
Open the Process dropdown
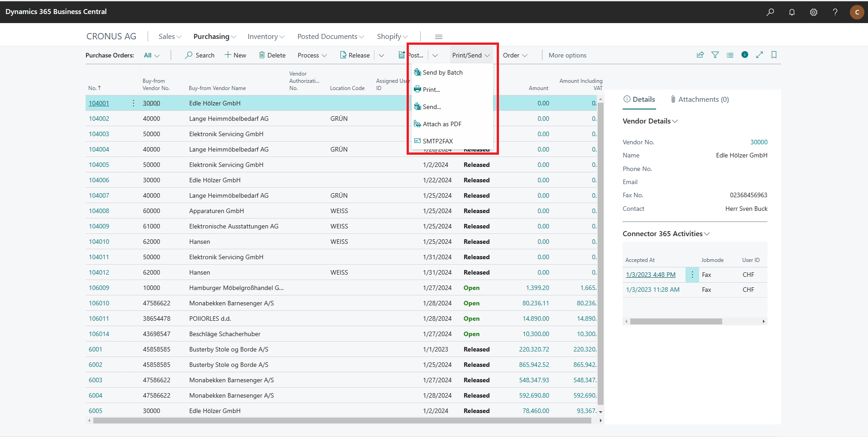(312, 55)
